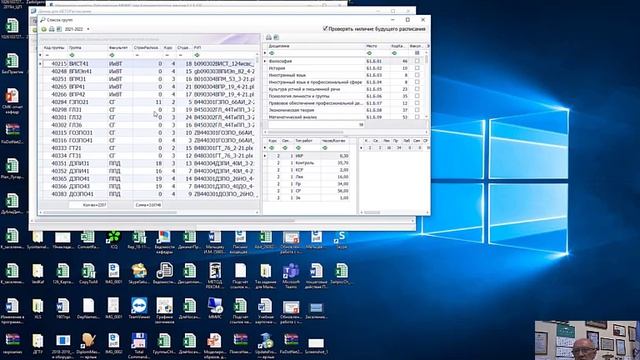Open the ММИС desktop shortcut
640x360 pixels.
click(215, 309)
